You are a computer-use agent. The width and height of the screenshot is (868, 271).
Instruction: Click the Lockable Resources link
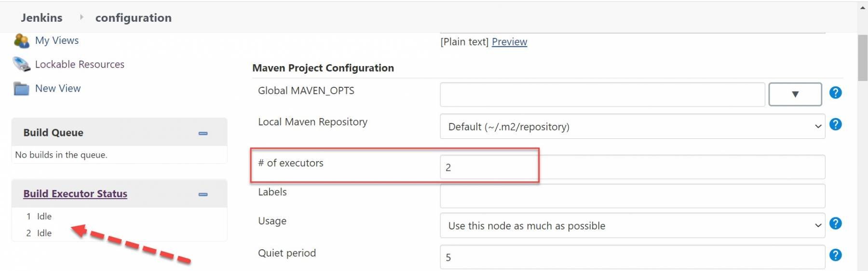80,65
